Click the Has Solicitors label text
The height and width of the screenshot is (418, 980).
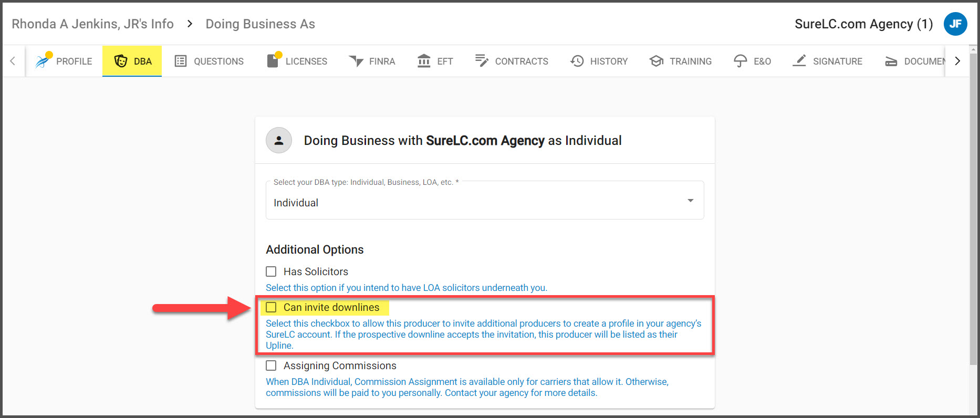(x=316, y=271)
